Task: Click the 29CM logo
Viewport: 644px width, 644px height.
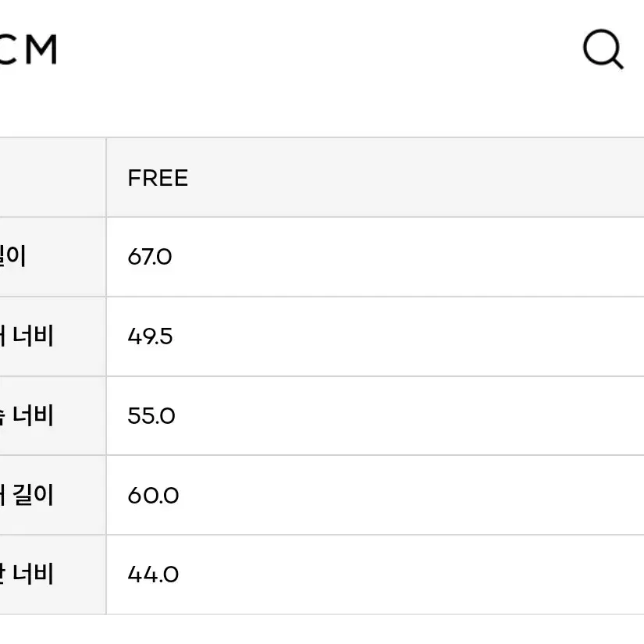Action: 28,50
